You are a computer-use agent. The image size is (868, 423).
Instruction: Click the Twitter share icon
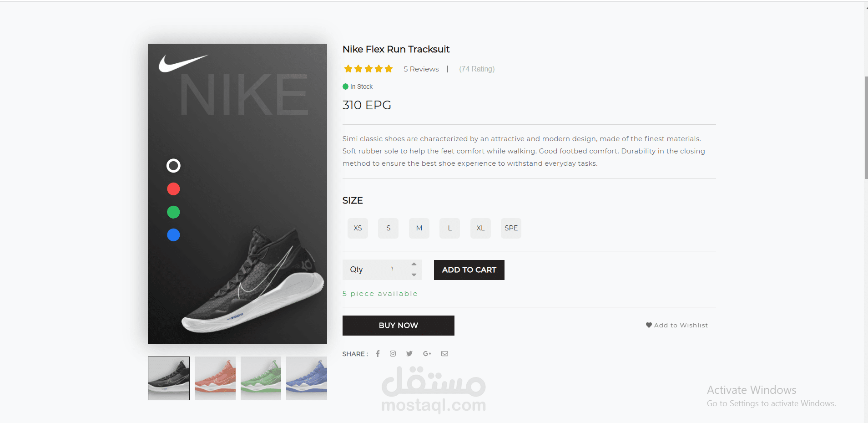(x=409, y=354)
